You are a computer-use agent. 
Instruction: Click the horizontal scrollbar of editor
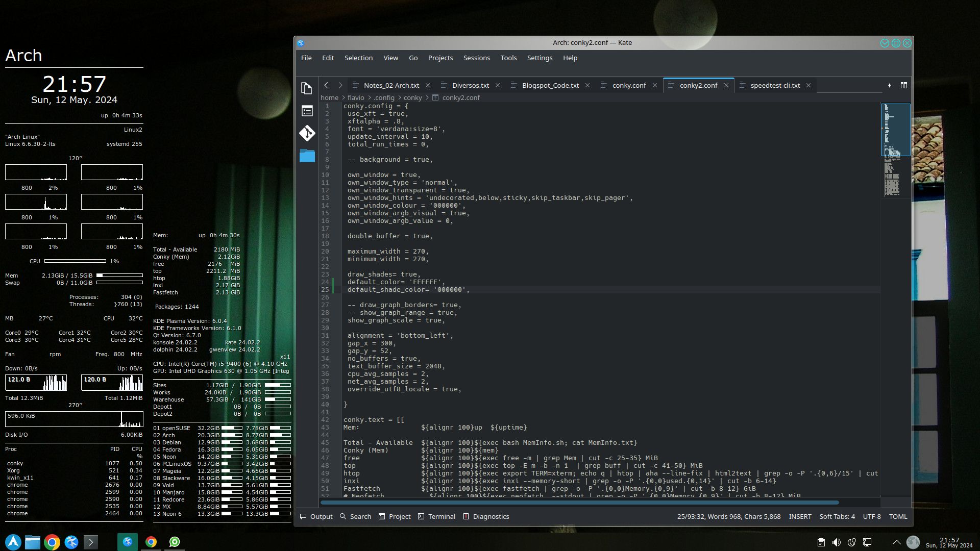coord(579,503)
